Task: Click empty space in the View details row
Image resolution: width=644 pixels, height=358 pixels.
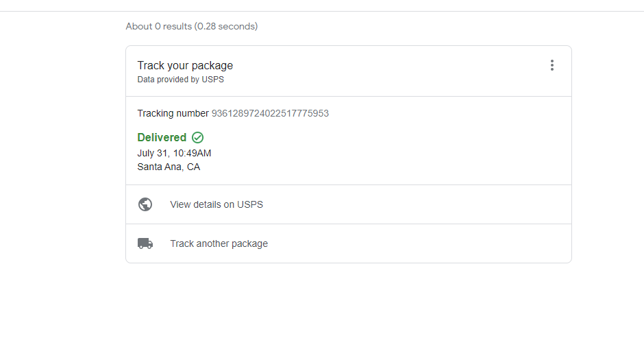Action: [410, 204]
